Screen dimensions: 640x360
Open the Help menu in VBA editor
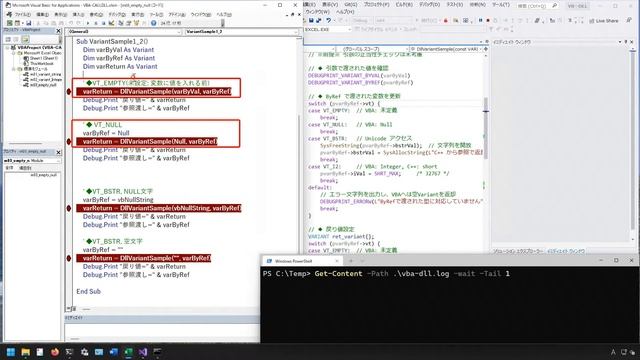click(x=224, y=15)
